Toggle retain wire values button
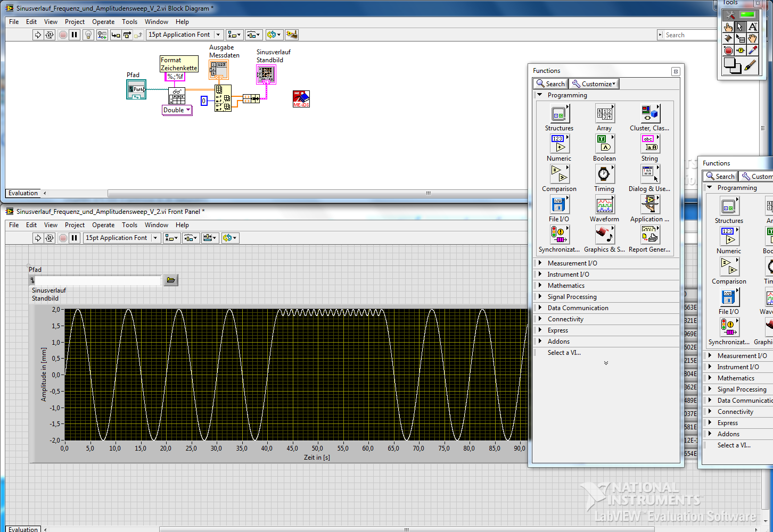Image resolution: width=773 pixels, height=532 pixels. click(x=102, y=35)
